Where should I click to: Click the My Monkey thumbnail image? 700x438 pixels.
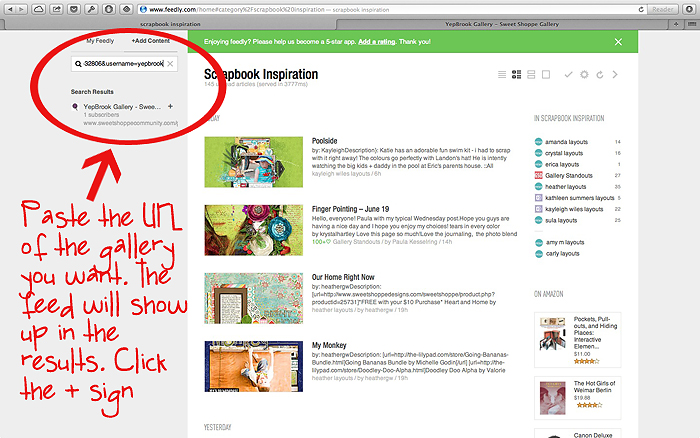[254, 367]
